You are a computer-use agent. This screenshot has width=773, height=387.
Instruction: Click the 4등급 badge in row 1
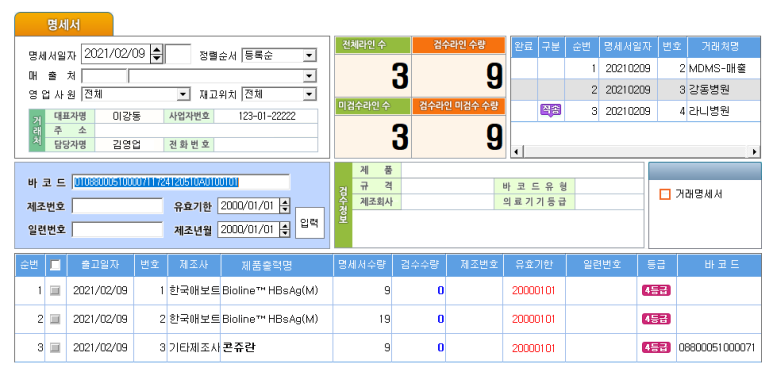[x=656, y=290]
